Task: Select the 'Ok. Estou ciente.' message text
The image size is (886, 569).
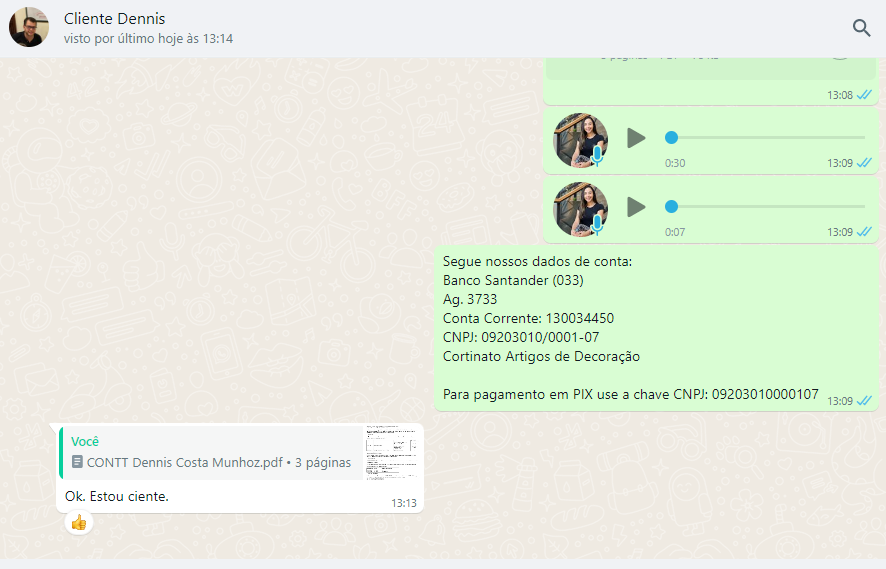Action: pos(117,496)
